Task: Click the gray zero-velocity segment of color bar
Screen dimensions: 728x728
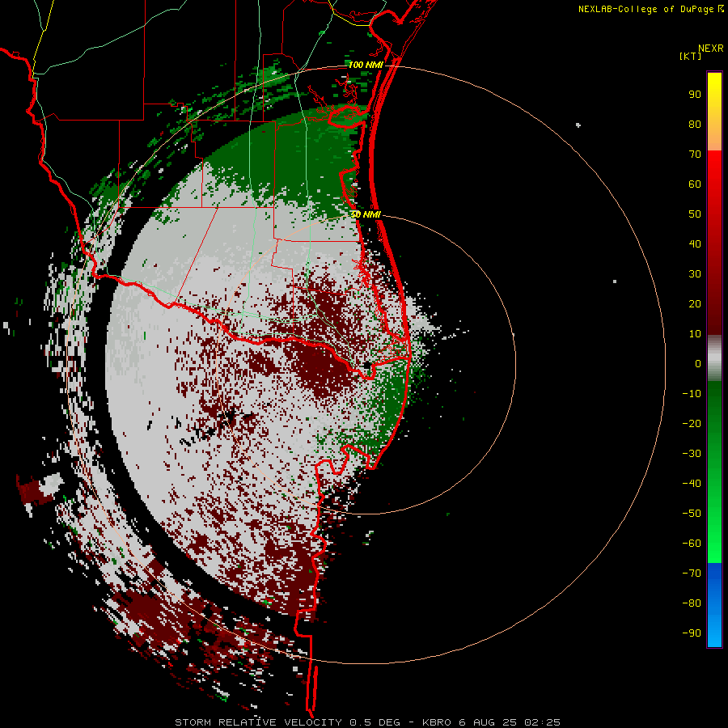Action: pos(714,358)
